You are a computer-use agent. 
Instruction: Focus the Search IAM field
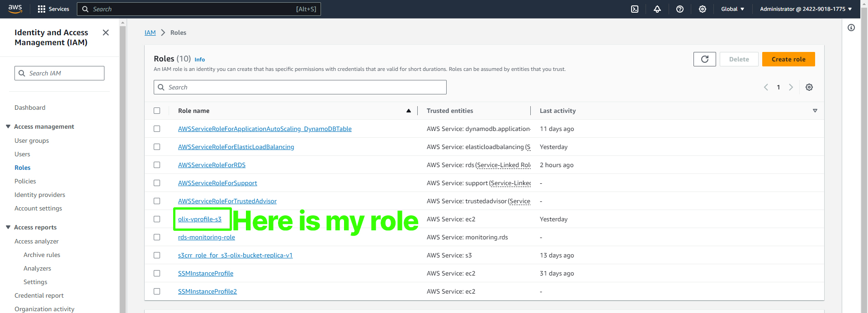pyautogui.click(x=59, y=73)
